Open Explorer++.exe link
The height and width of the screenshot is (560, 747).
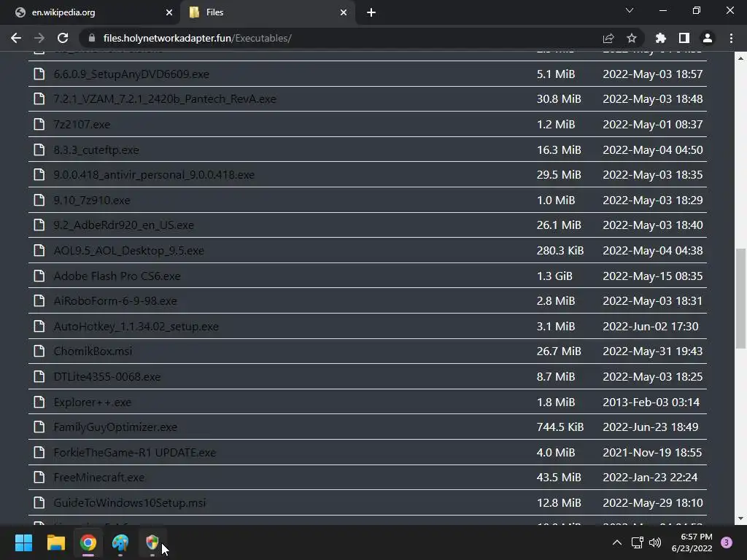coord(92,402)
